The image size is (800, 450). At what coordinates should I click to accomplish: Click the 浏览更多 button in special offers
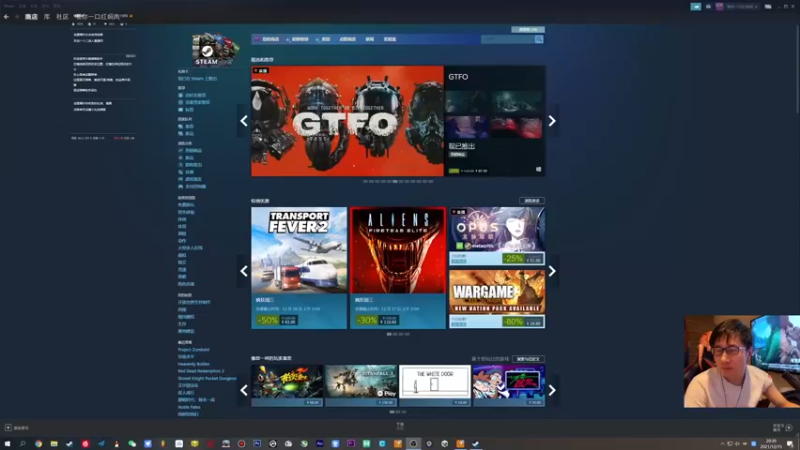point(532,201)
